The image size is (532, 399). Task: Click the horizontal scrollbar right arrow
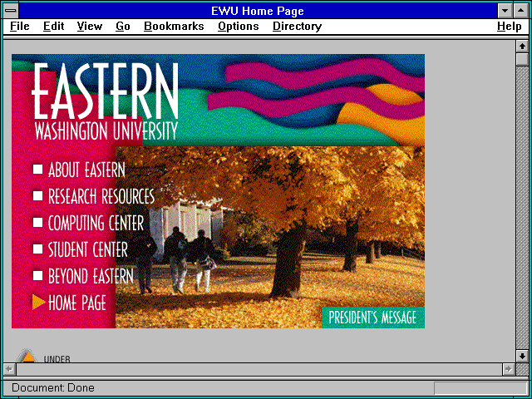(x=508, y=369)
